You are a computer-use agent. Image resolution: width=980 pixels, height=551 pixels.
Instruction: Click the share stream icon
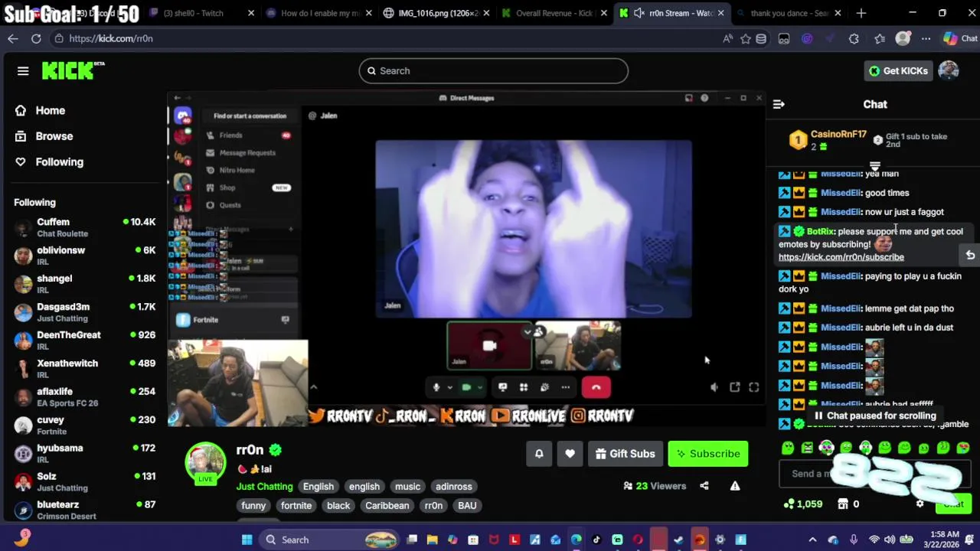coord(704,486)
